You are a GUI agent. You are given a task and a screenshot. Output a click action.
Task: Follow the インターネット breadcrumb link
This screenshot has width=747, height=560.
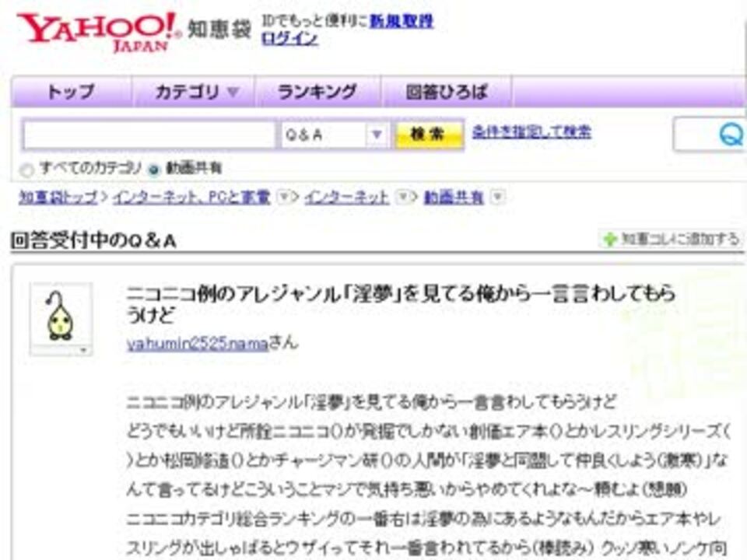click(x=346, y=197)
